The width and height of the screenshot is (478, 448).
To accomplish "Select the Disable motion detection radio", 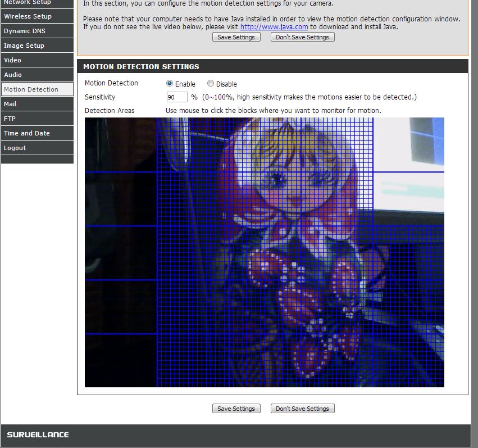I will pyautogui.click(x=210, y=83).
